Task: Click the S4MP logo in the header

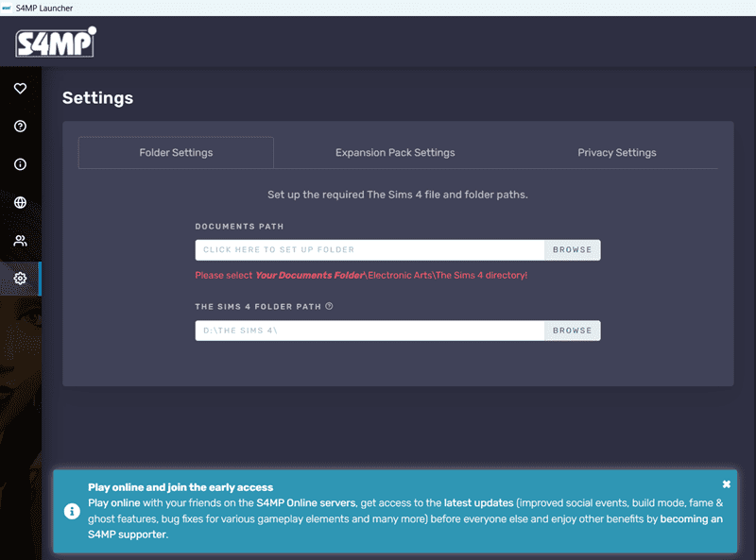Action: (x=56, y=42)
